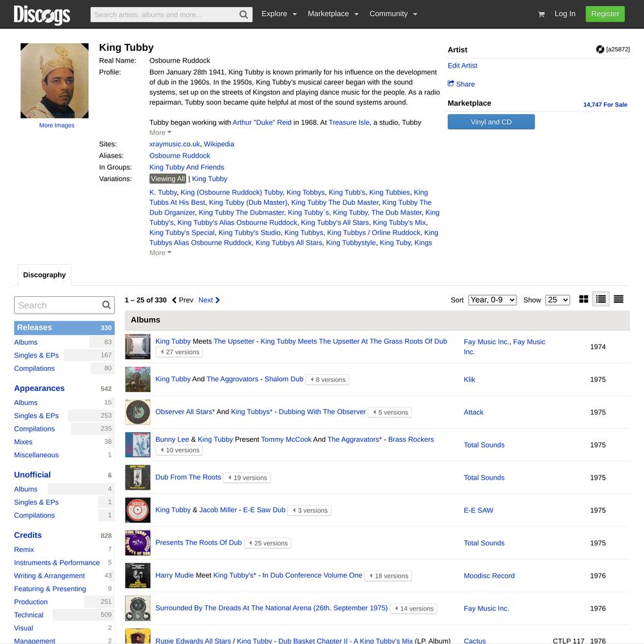The height and width of the screenshot is (644, 644).
Task: Filter variations by King Tubby name
Action: point(209,179)
